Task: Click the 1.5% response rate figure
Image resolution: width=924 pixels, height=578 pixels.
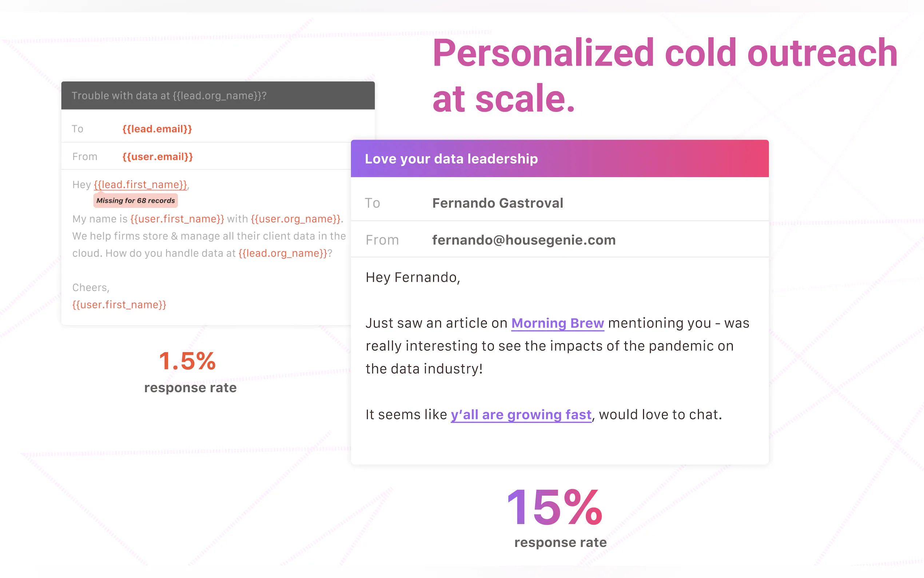Action: (187, 361)
